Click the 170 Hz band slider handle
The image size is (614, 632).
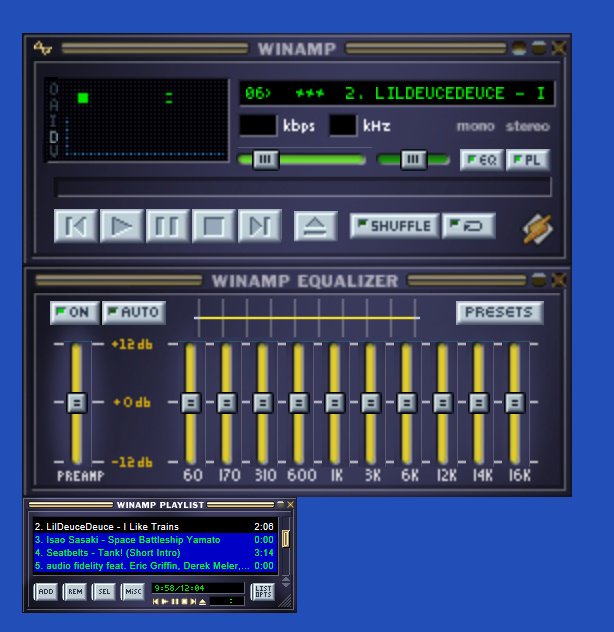click(x=227, y=403)
